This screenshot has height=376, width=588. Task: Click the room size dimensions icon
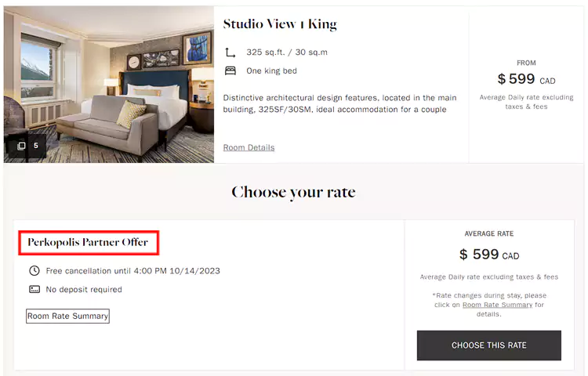230,52
